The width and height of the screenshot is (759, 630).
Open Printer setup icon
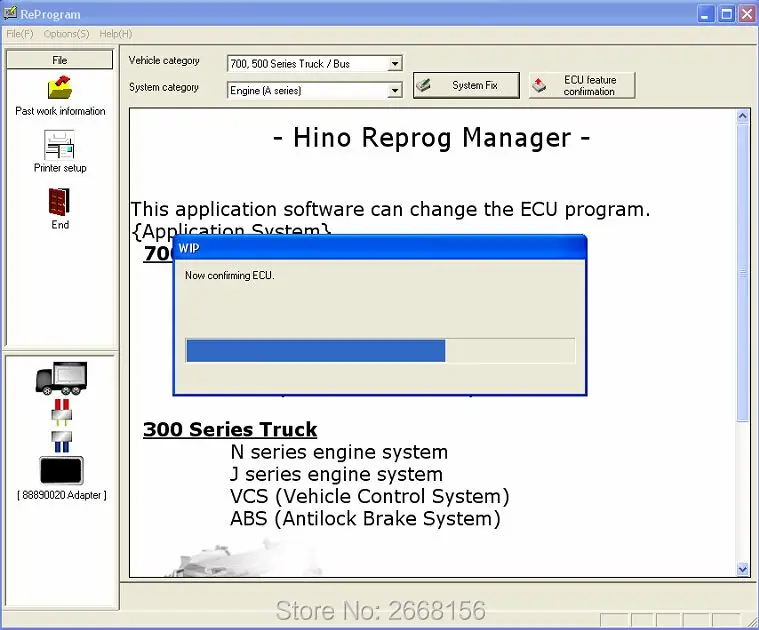[x=59, y=145]
